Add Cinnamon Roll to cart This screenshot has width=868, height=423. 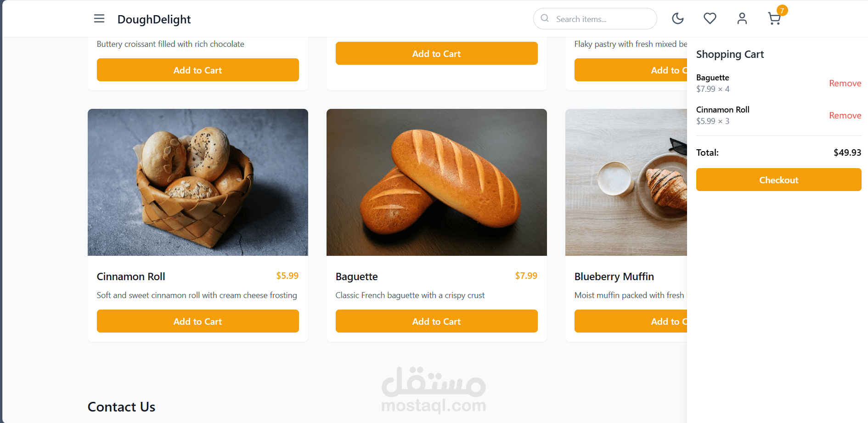click(197, 321)
